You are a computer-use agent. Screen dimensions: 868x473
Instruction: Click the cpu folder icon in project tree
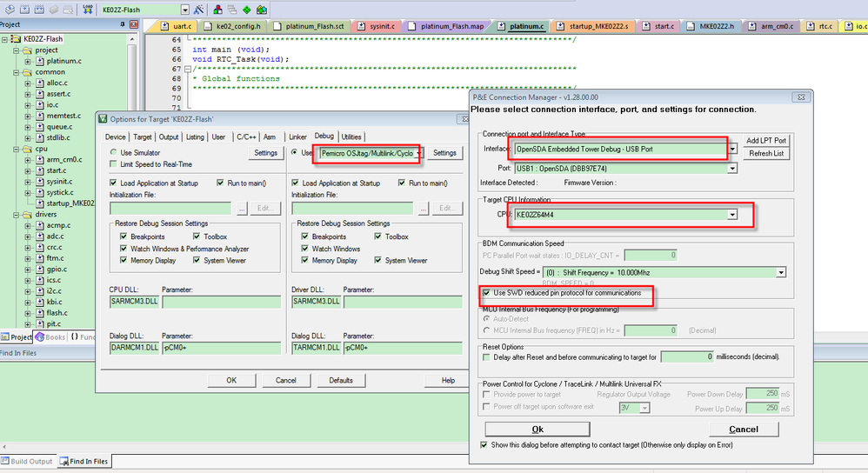pos(27,149)
